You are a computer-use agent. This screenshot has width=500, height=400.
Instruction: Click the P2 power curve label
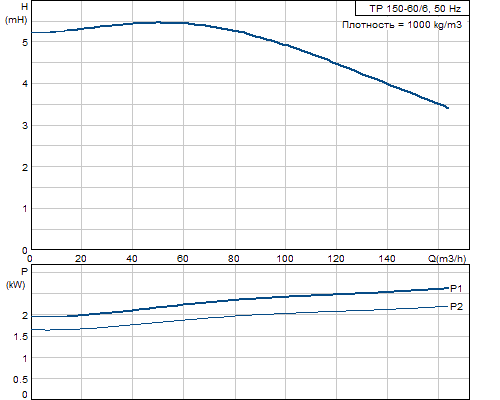(456, 306)
